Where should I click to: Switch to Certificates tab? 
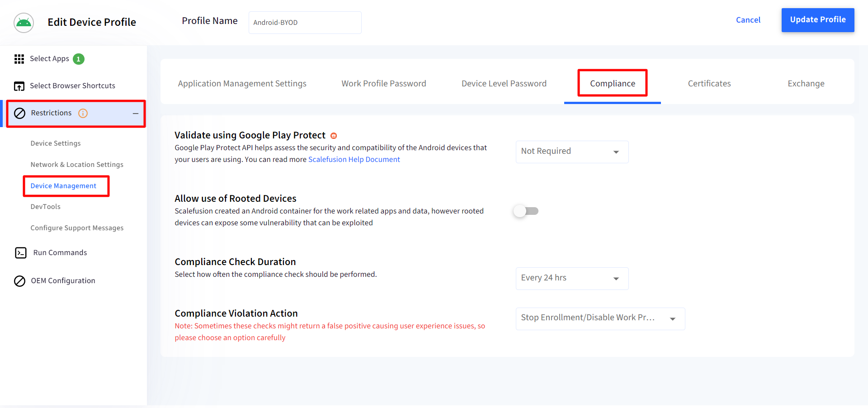pos(709,84)
